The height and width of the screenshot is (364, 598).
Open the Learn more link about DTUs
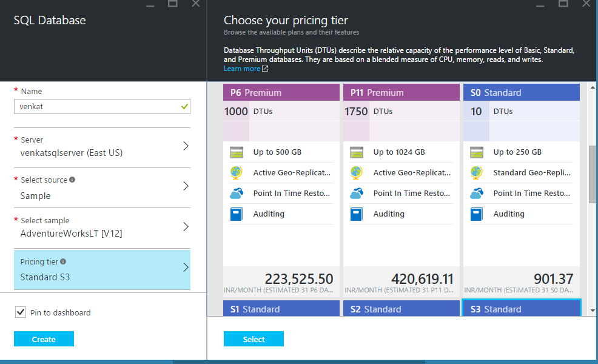[242, 68]
